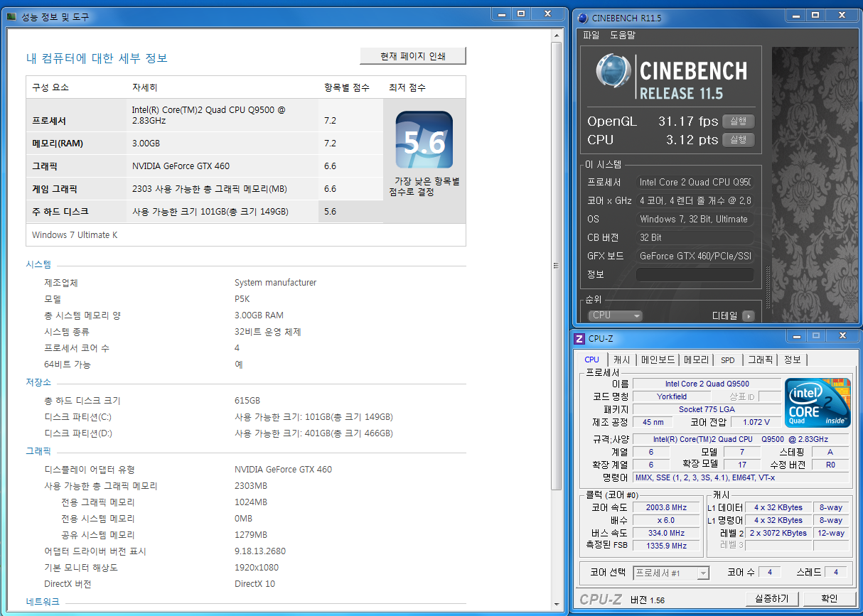The height and width of the screenshot is (616, 863).
Task: Click the 항목별 점수 column header
Action: click(x=347, y=87)
